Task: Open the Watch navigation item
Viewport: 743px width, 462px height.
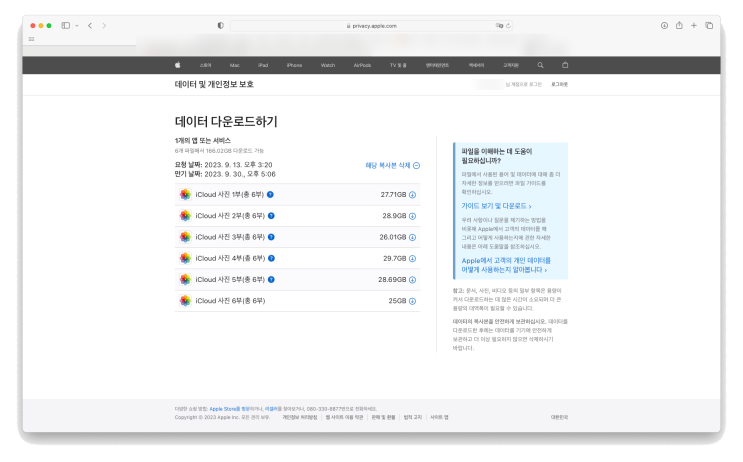Action: coord(328,65)
